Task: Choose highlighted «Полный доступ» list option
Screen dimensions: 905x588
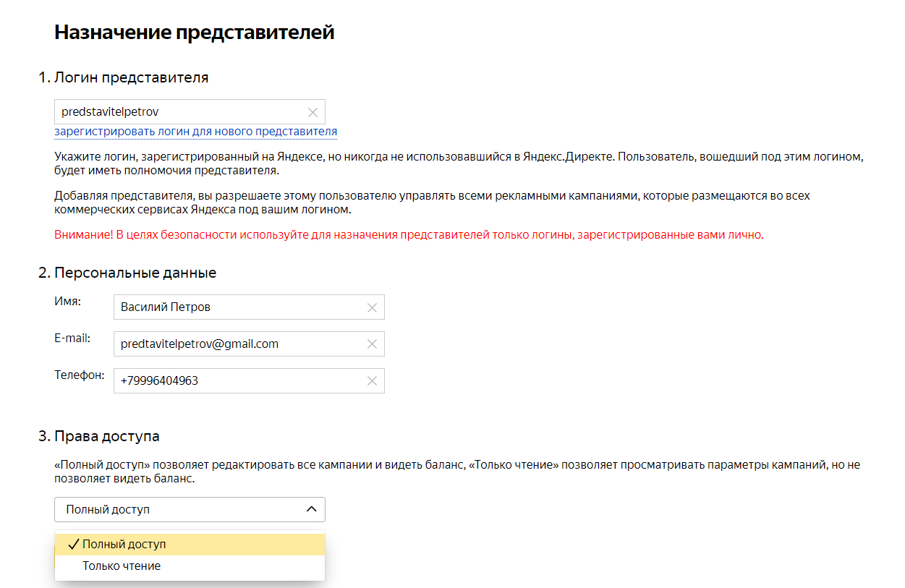Action: [124, 545]
